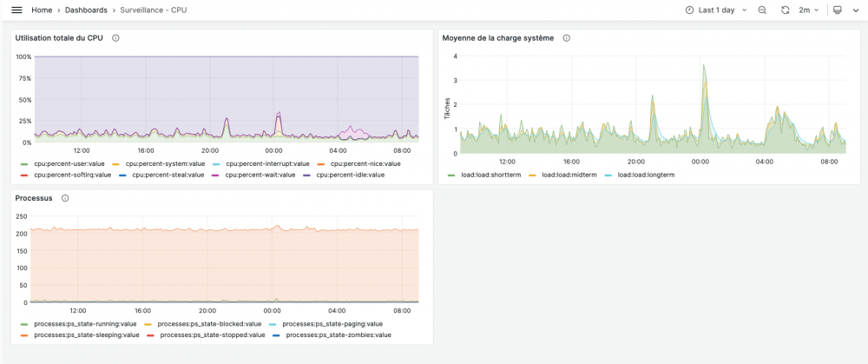Image resolution: width=868 pixels, height=364 pixels.
Task: Expand the 2m refresh interval dropdown
Action: [x=808, y=10]
